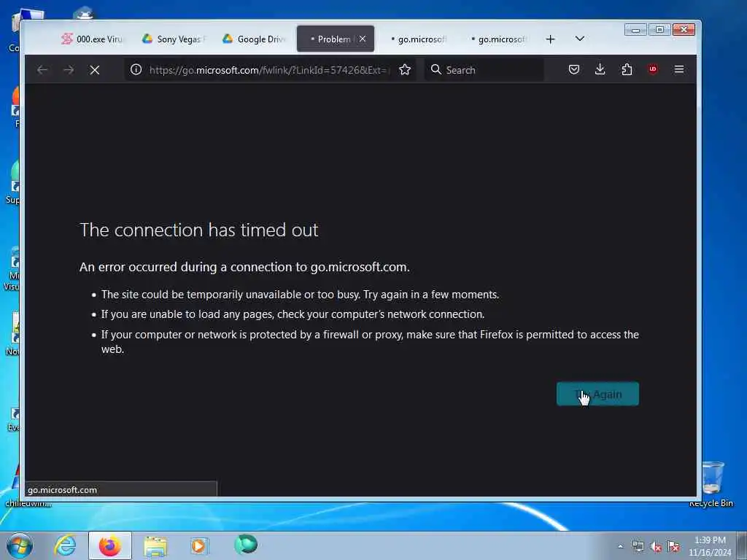747x560 pixels.
Task: Click the bullet about checking network connection
Action: click(x=293, y=314)
